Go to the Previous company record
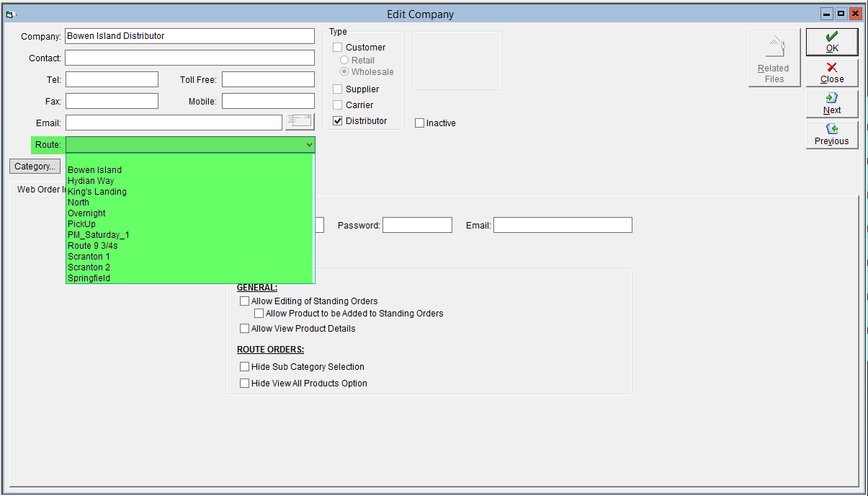This screenshot has width=868, height=496. point(832,135)
